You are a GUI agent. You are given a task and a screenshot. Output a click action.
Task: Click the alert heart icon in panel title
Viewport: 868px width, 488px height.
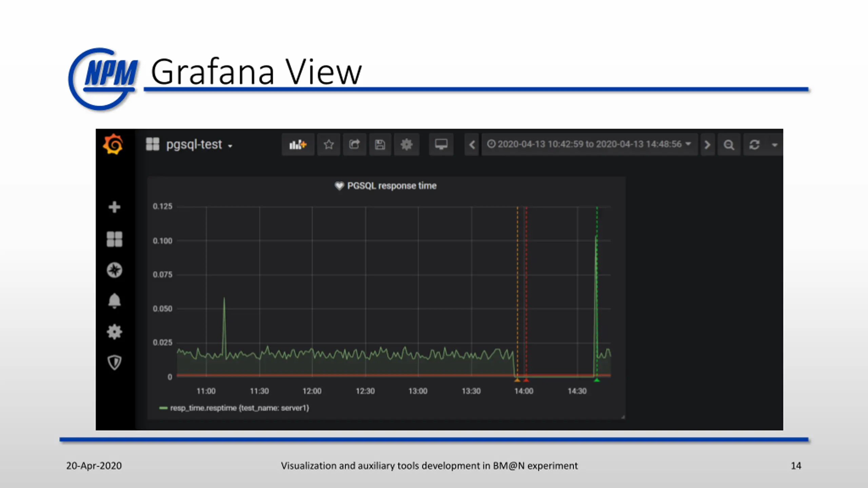[x=339, y=186]
